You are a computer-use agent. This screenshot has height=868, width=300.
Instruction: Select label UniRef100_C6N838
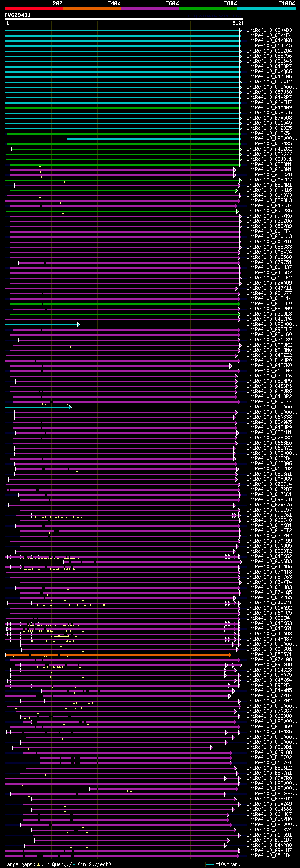click(x=269, y=417)
